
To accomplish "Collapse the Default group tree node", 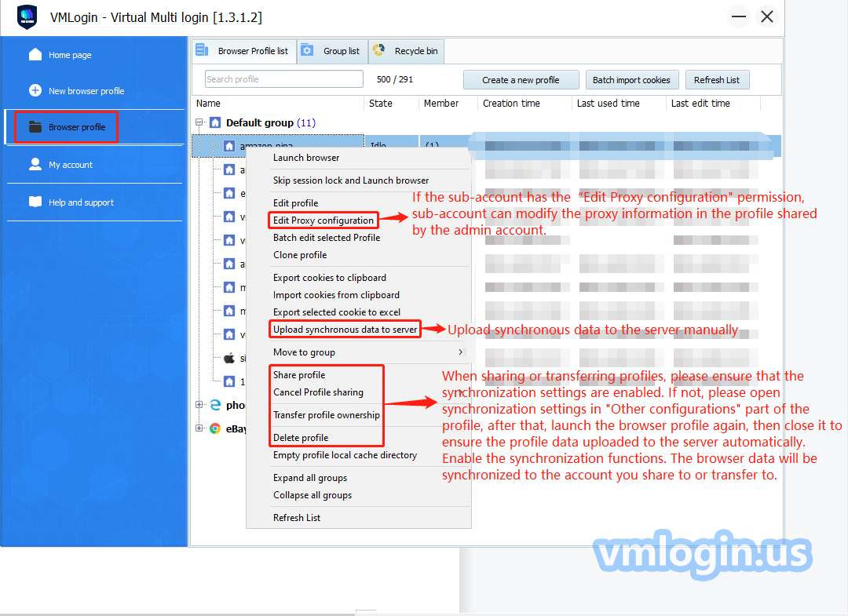I will click(x=200, y=122).
